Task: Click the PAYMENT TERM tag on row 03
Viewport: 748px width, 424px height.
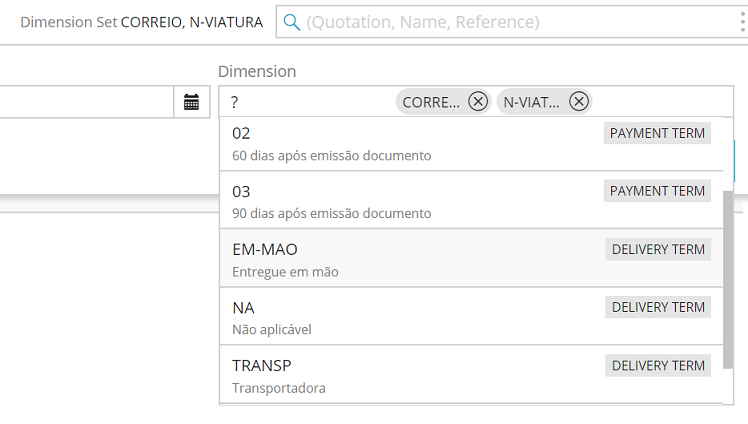Action: point(657,191)
